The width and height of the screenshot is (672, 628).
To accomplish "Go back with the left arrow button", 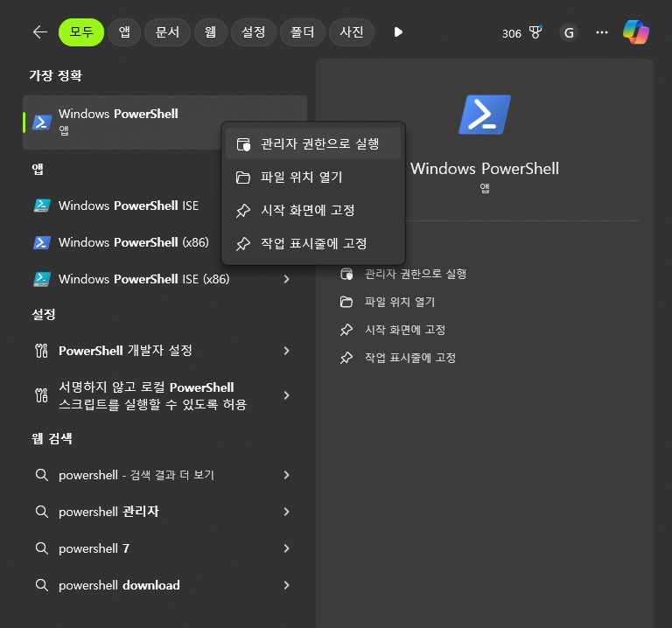I will click(x=40, y=32).
